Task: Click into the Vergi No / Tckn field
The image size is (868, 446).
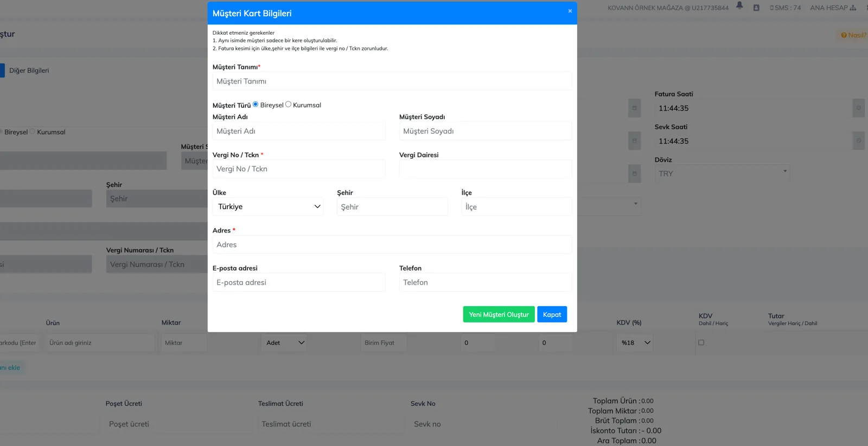Action: tap(299, 169)
